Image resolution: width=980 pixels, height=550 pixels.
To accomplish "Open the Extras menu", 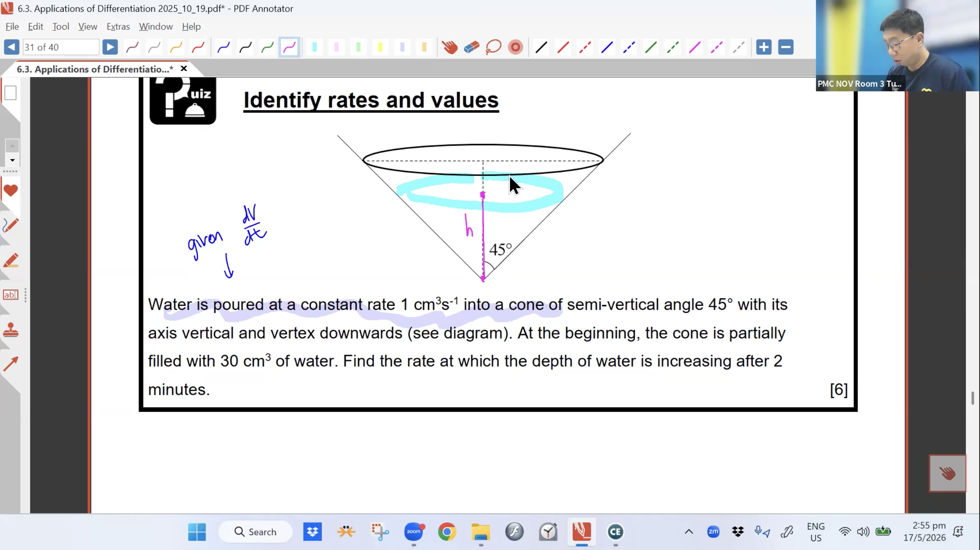I will (x=118, y=27).
